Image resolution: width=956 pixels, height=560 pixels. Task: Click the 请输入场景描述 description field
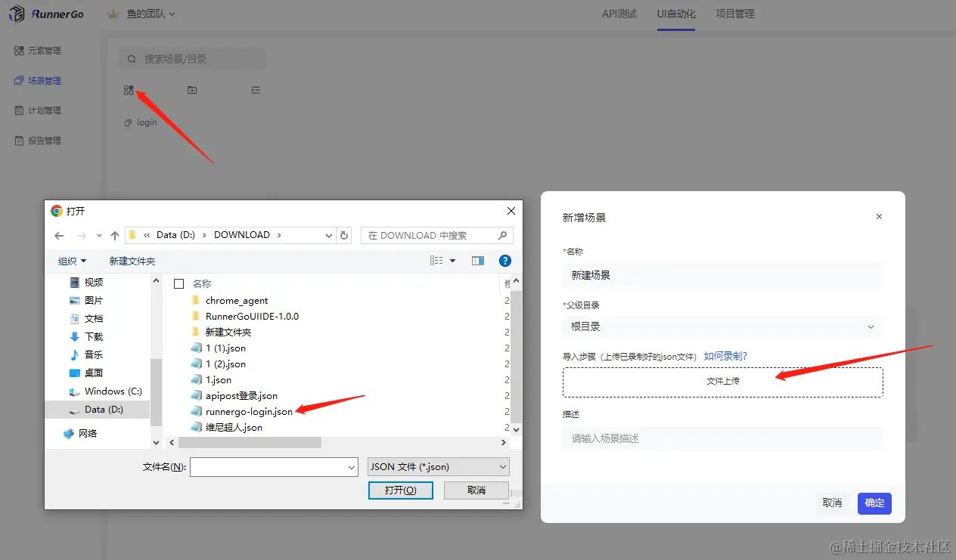(x=722, y=438)
